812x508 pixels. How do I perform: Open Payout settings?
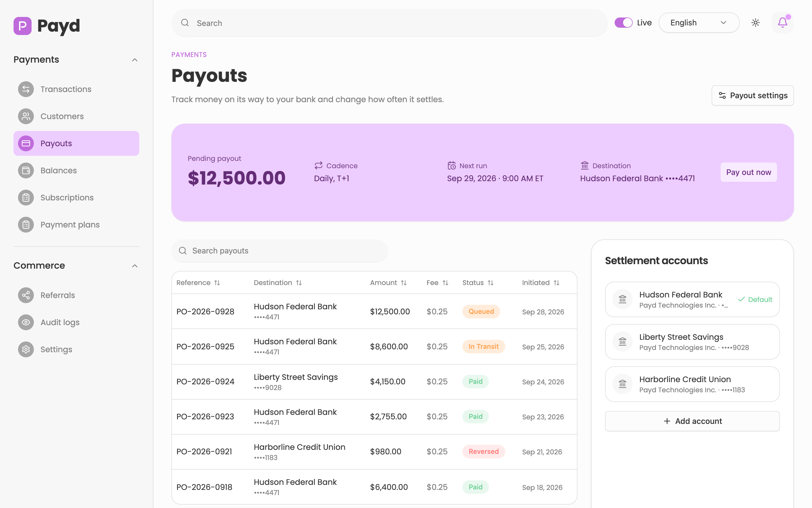753,95
